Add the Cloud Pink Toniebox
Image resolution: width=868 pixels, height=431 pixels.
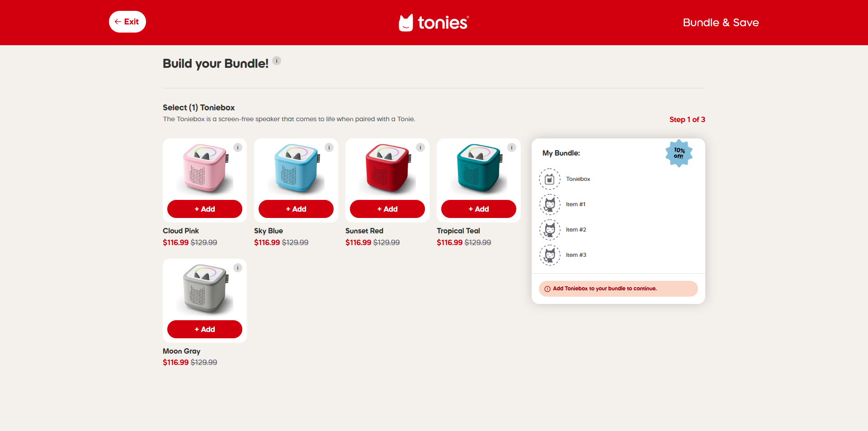tap(205, 209)
